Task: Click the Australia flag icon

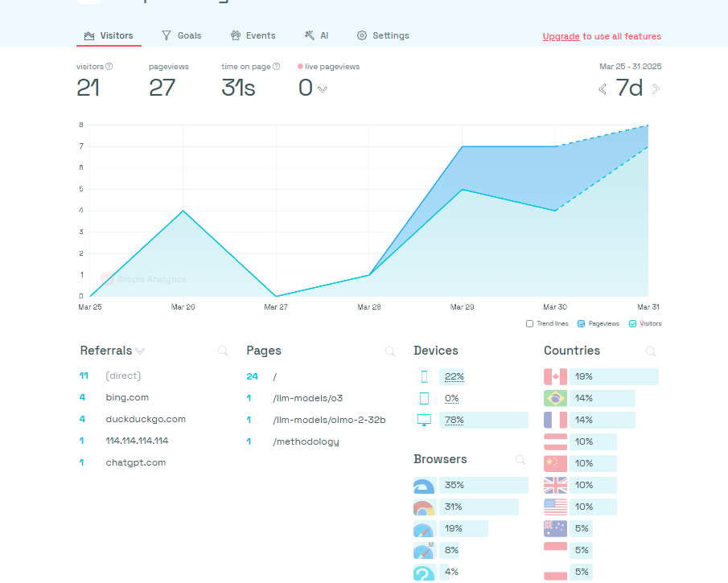Action: [x=555, y=529]
